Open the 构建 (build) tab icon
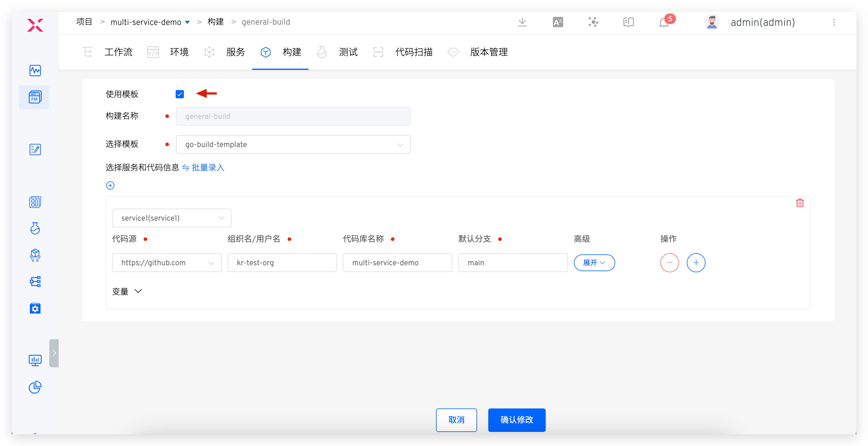The width and height of the screenshot is (868, 446). (265, 52)
